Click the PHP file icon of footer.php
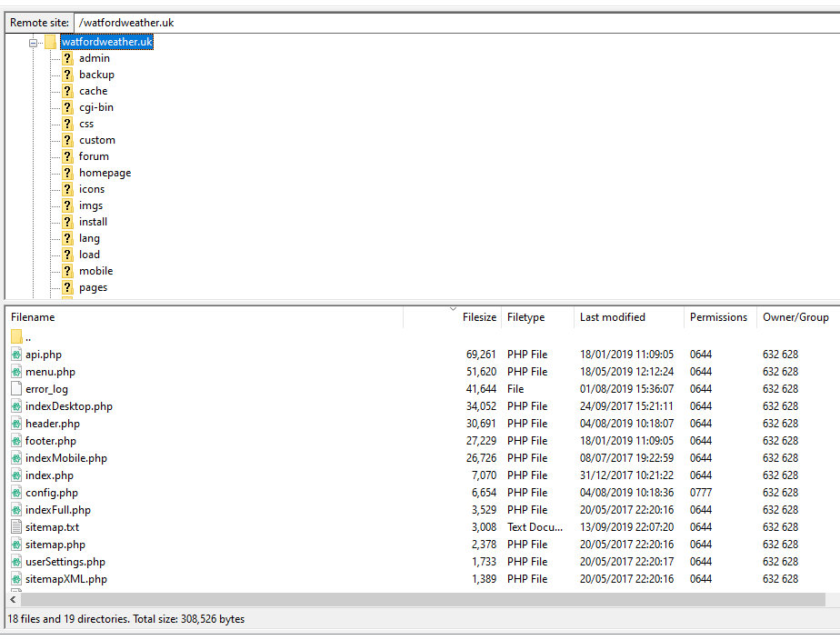This screenshot has height=640, width=840. 16,441
